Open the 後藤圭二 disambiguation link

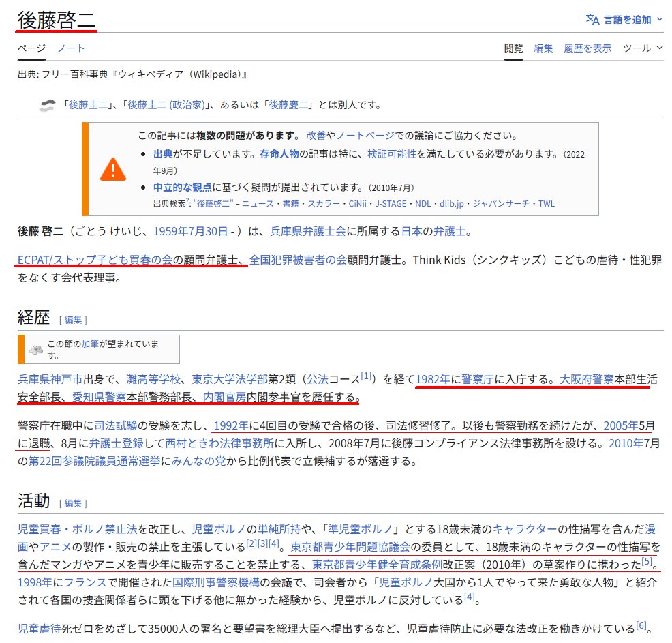89,105
